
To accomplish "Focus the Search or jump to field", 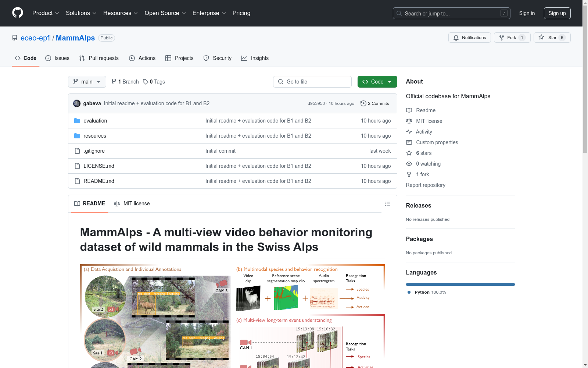I will (x=451, y=13).
